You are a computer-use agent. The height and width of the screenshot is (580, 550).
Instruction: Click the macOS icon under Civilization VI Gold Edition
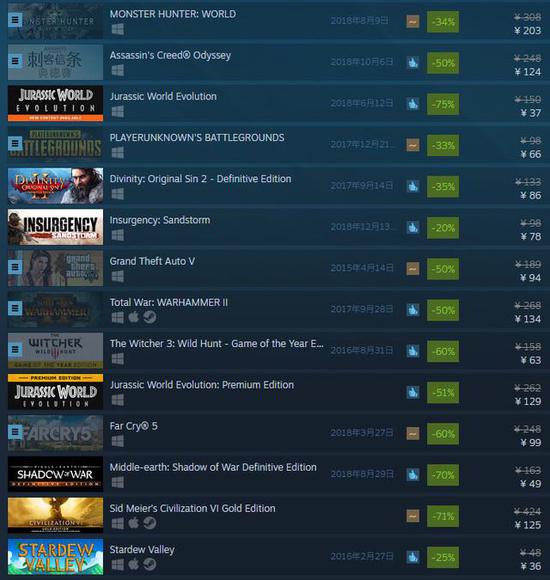pos(134,523)
